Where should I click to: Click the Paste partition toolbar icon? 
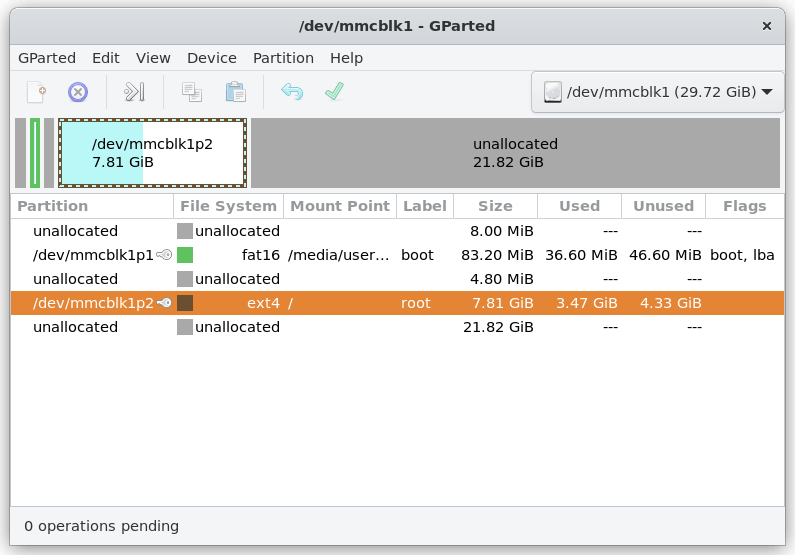(236, 93)
